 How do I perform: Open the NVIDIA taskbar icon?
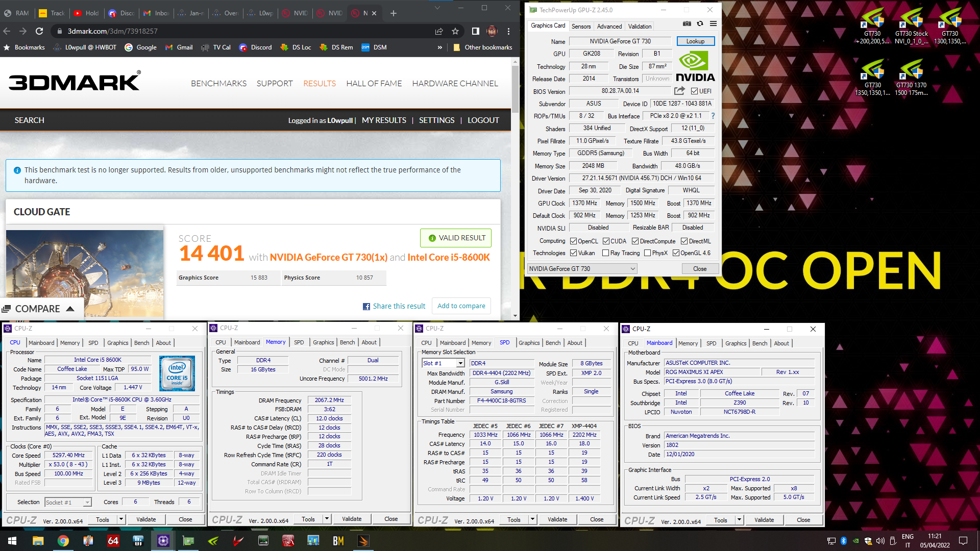[x=213, y=541]
